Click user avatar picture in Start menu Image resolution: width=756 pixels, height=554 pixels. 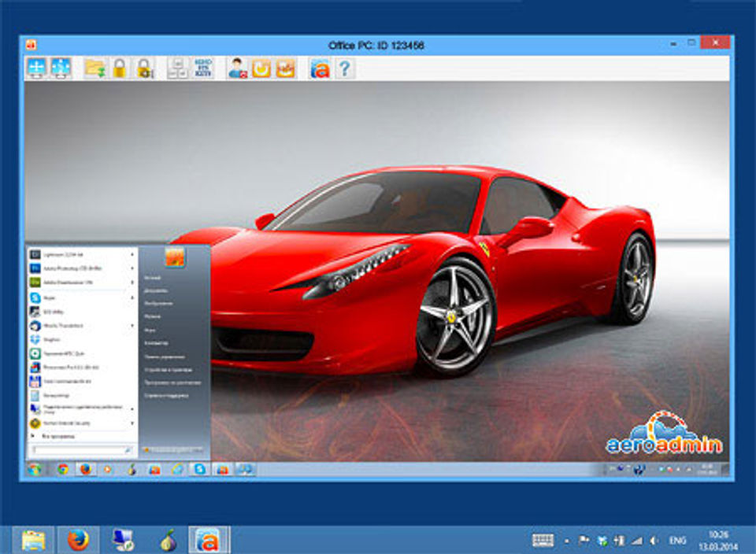click(x=175, y=258)
